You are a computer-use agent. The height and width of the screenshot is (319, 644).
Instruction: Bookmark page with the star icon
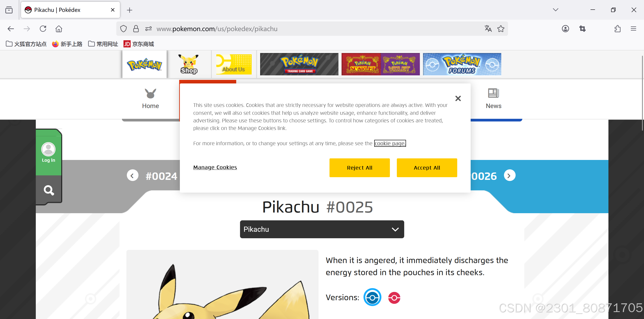tap(501, 29)
